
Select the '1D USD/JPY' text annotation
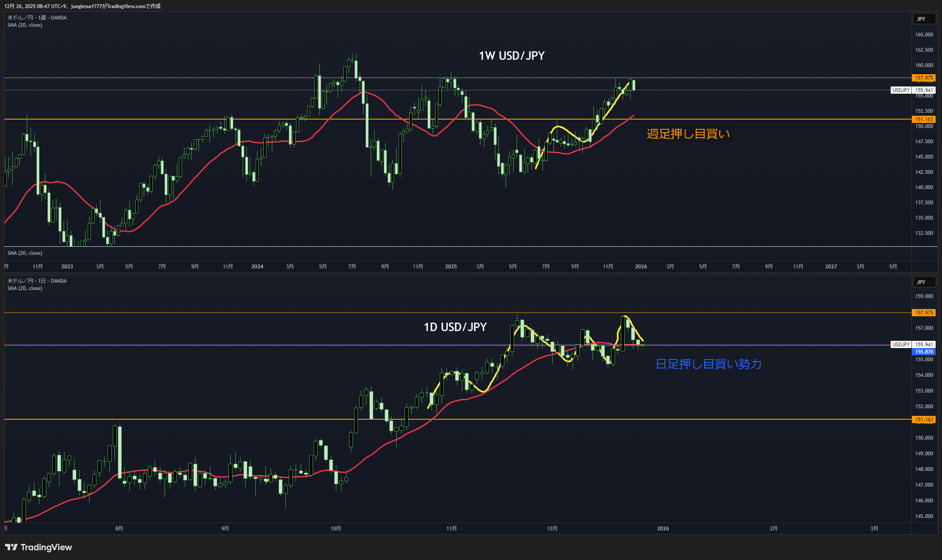pos(455,327)
